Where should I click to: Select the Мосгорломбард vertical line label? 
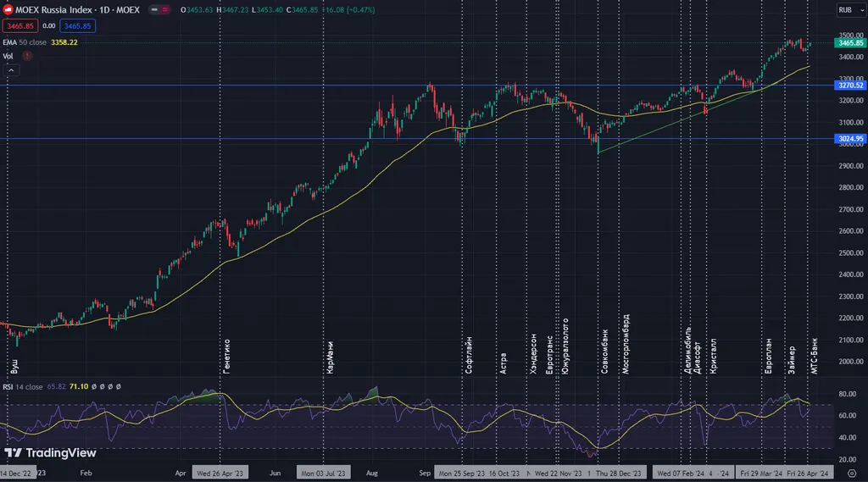pos(626,344)
